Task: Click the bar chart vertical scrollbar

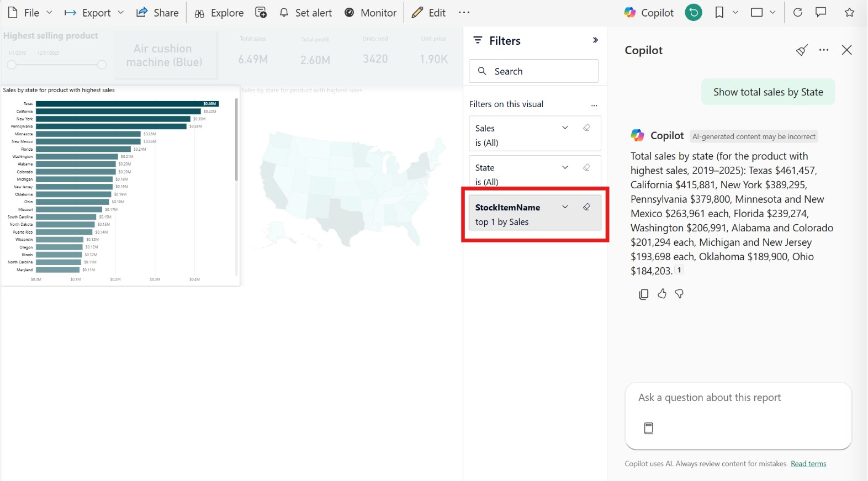Action: tap(236, 140)
